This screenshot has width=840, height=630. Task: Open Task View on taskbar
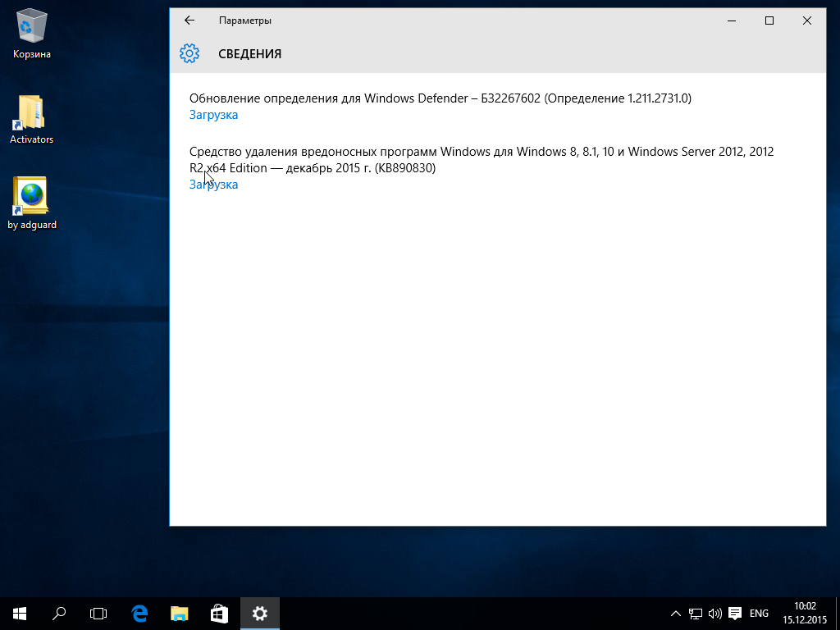[x=98, y=614]
